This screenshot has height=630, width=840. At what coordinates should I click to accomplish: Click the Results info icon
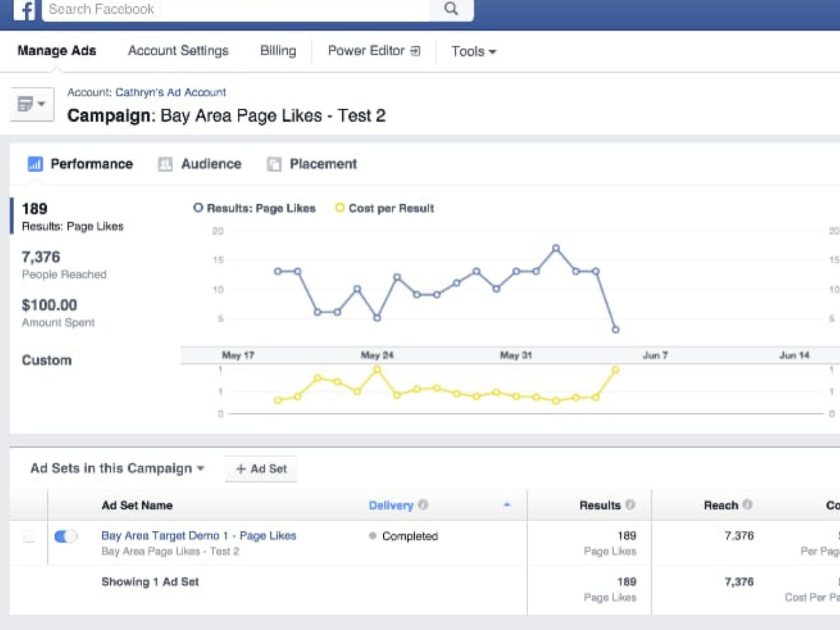(x=630, y=505)
